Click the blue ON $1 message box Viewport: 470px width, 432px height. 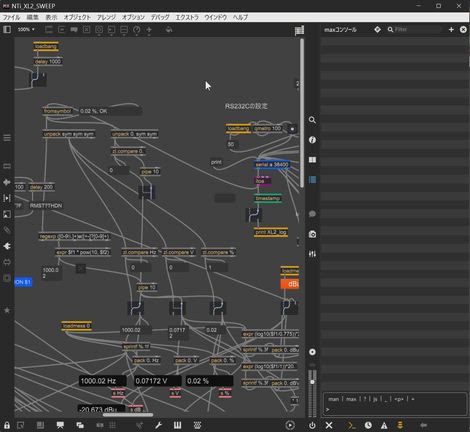[23, 282]
